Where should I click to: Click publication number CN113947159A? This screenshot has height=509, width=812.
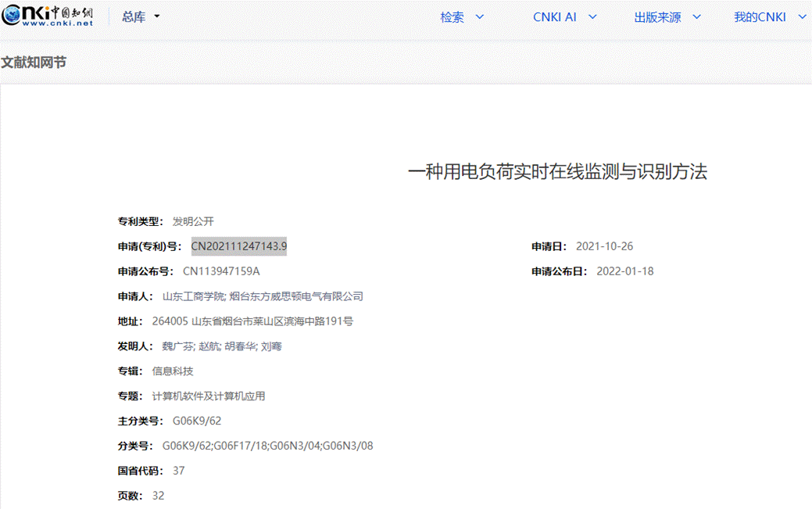[x=221, y=271]
